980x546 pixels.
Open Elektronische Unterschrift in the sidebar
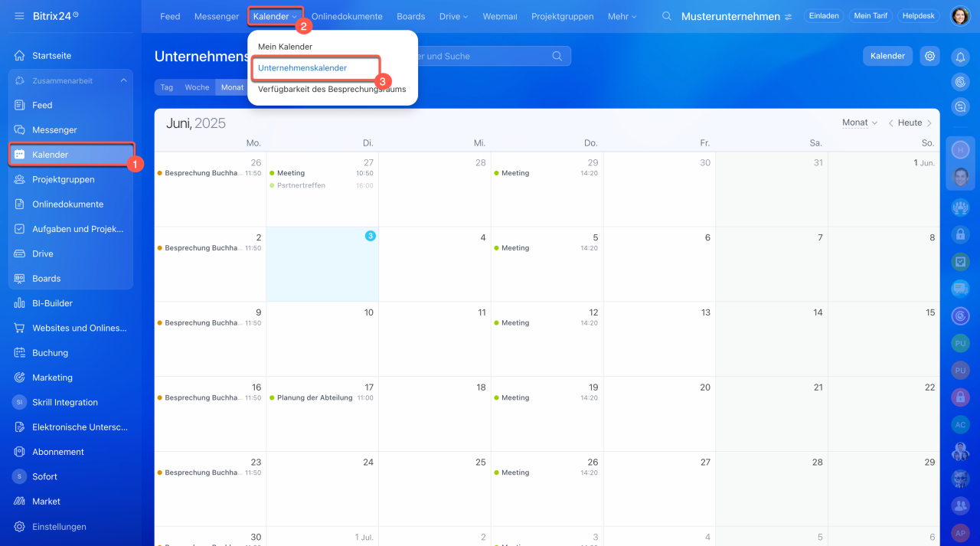point(70,427)
